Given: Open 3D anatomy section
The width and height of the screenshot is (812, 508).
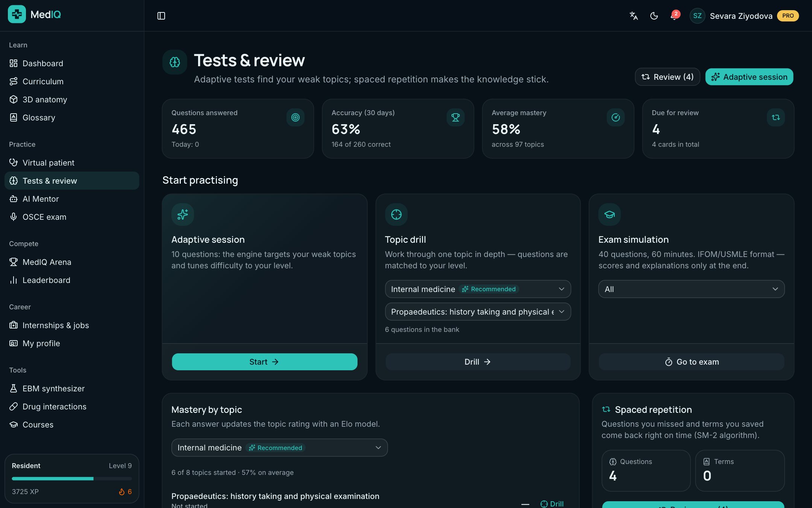Looking at the screenshot, I should click(72, 99).
